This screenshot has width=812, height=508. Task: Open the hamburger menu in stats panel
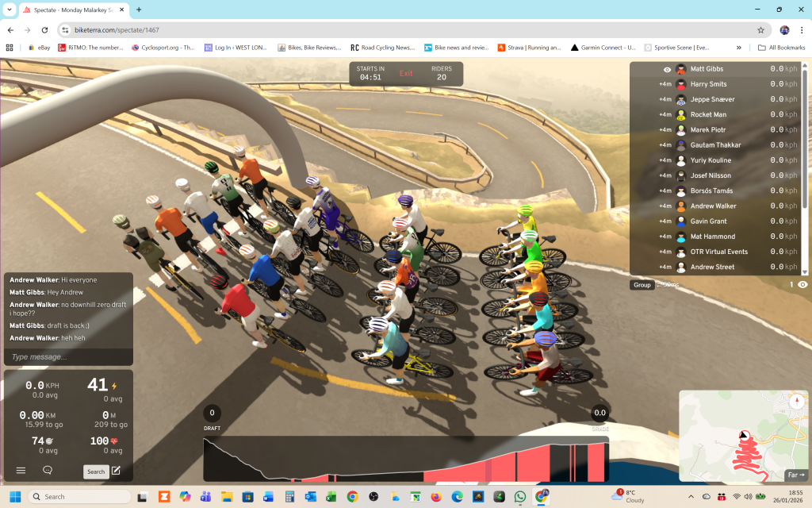click(x=21, y=471)
